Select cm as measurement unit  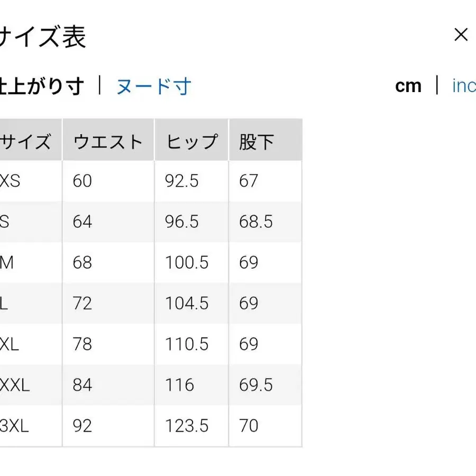(x=408, y=86)
